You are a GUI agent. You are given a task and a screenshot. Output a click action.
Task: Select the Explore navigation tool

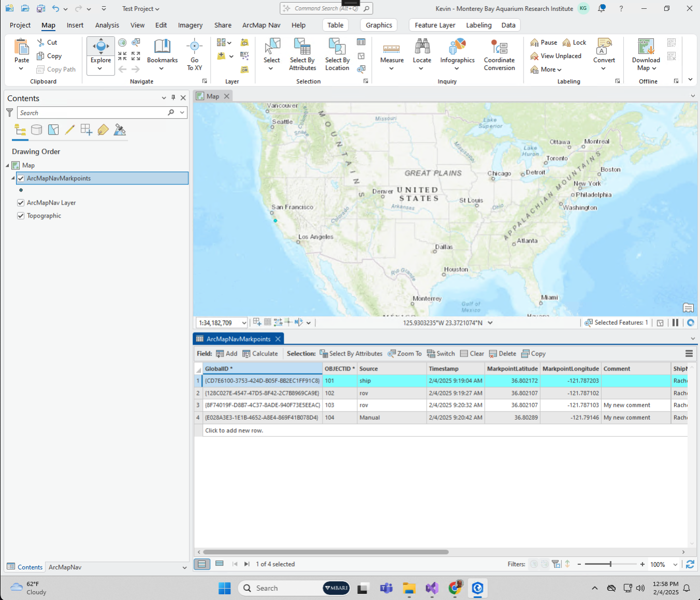click(100, 51)
